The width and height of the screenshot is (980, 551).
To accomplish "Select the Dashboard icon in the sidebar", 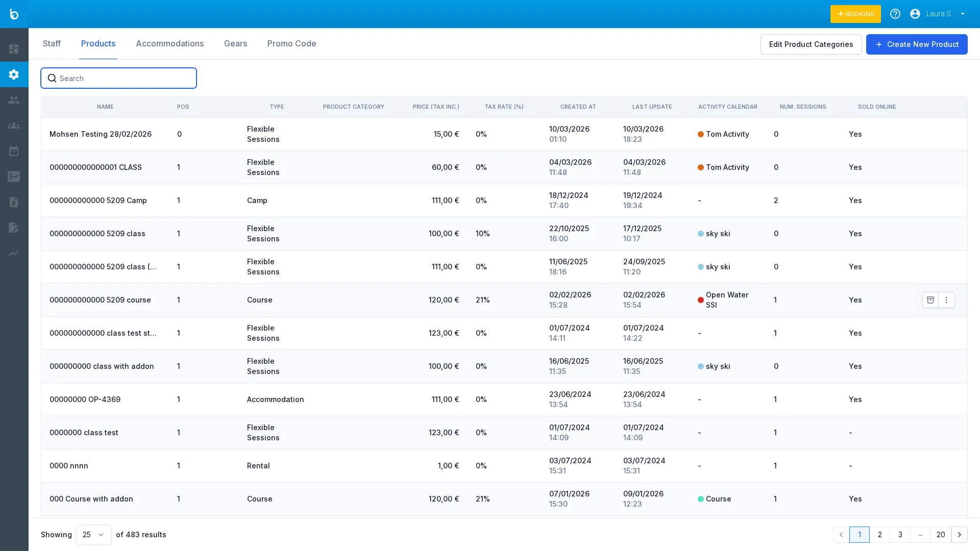I will pos(14,49).
